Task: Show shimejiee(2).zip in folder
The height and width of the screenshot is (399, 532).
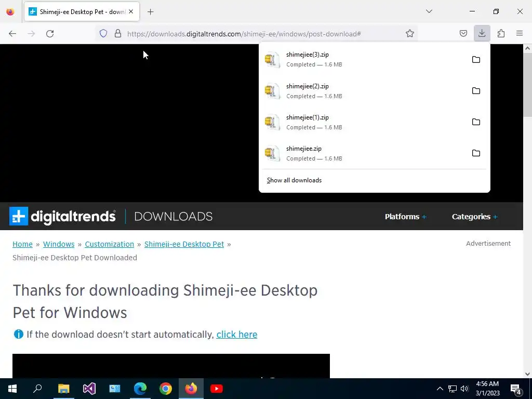Action: click(476, 91)
